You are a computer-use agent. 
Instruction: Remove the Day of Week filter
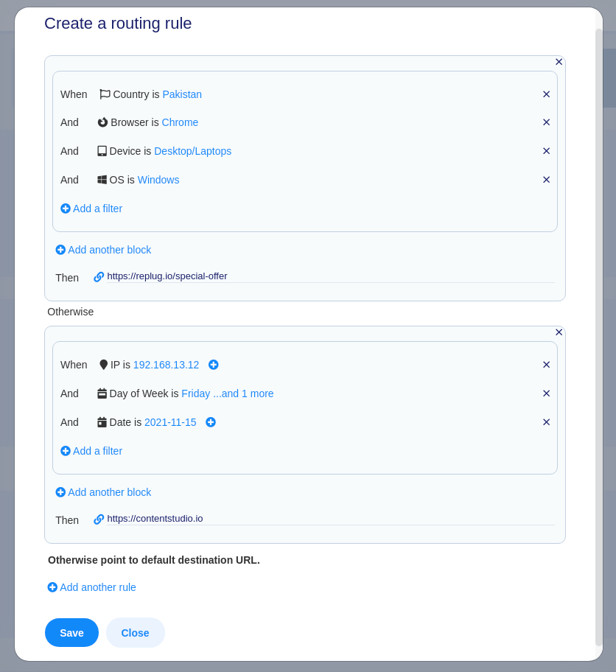pyautogui.click(x=546, y=393)
